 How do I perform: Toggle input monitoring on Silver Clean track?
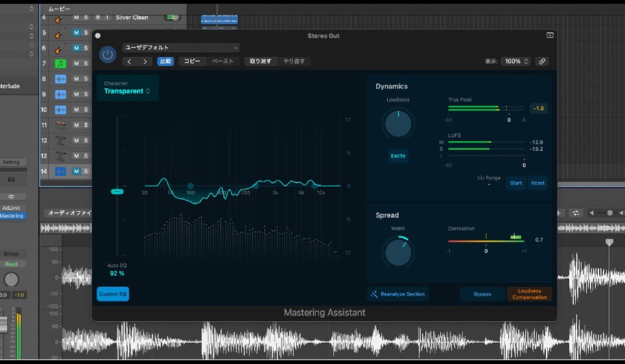click(x=107, y=18)
